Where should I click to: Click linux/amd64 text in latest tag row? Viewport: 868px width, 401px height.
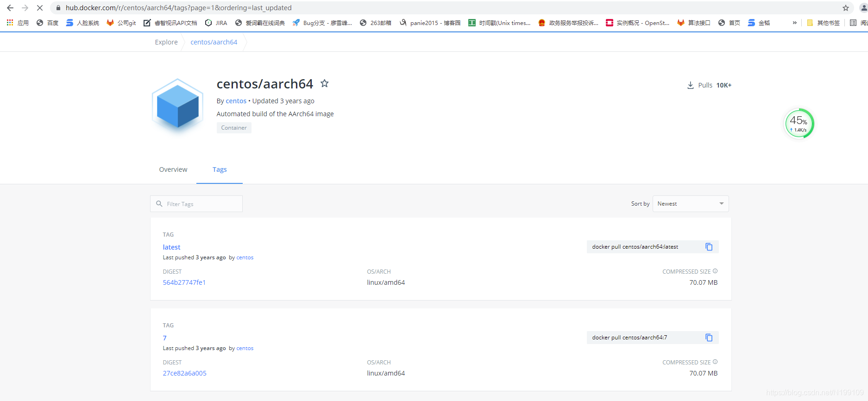click(x=386, y=282)
